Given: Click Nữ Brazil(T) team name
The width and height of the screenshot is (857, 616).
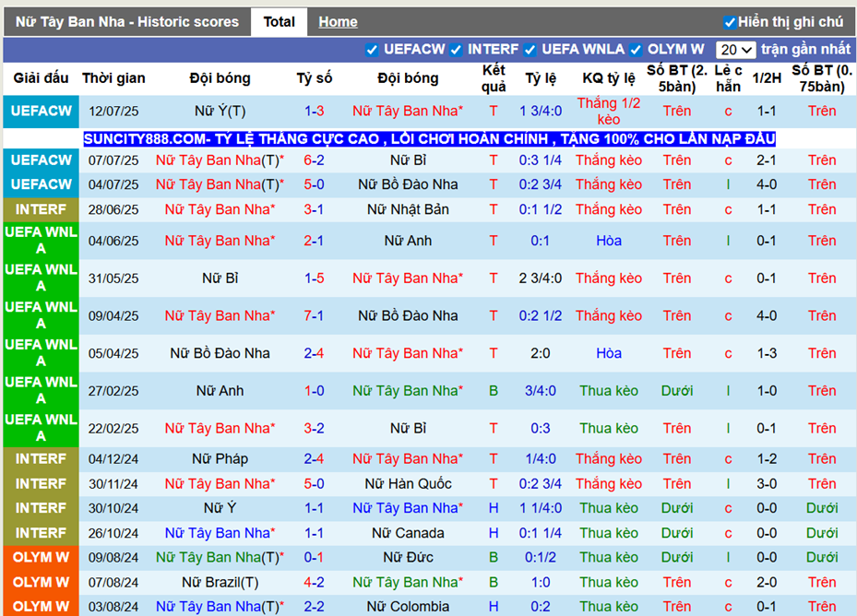Looking at the screenshot, I should (x=220, y=582).
